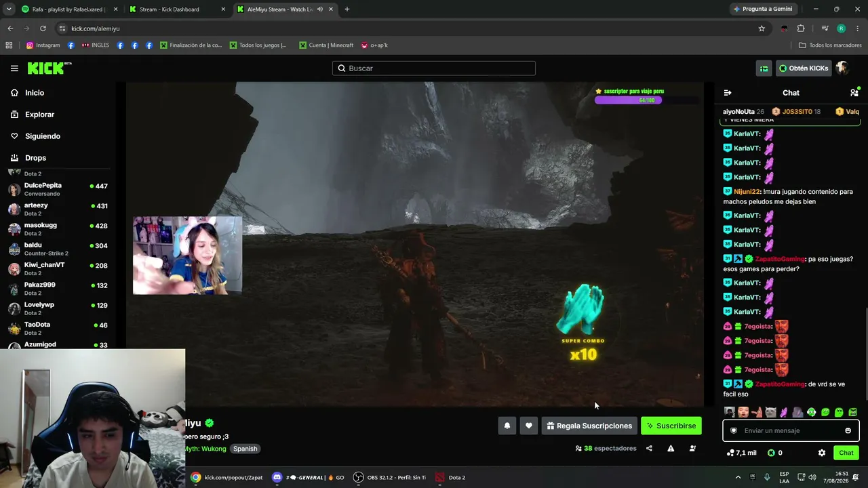This screenshot has height=488, width=868.
Task: Click the Enviar un mensaje input
Action: tap(791, 430)
